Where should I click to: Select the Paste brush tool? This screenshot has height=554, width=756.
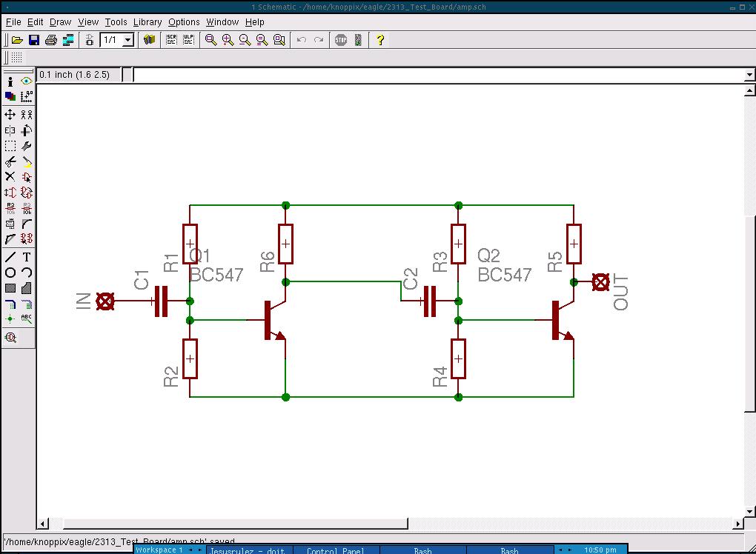(27, 161)
